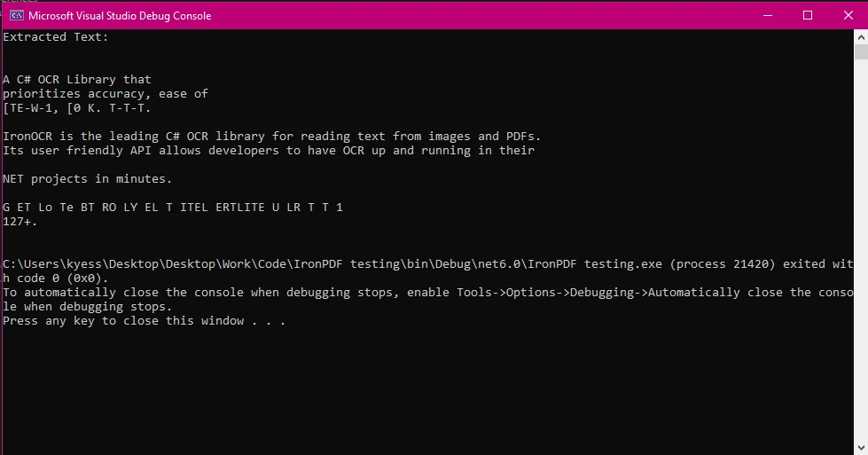Maximize the Debug Console window
Image resolution: width=868 pixels, height=455 pixels.
click(x=808, y=15)
